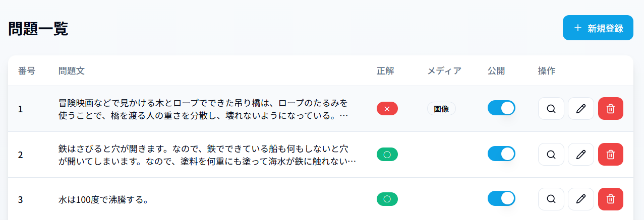Click the red ✕ answer badge in row 1
The height and width of the screenshot is (220, 644).
coord(387,109)
